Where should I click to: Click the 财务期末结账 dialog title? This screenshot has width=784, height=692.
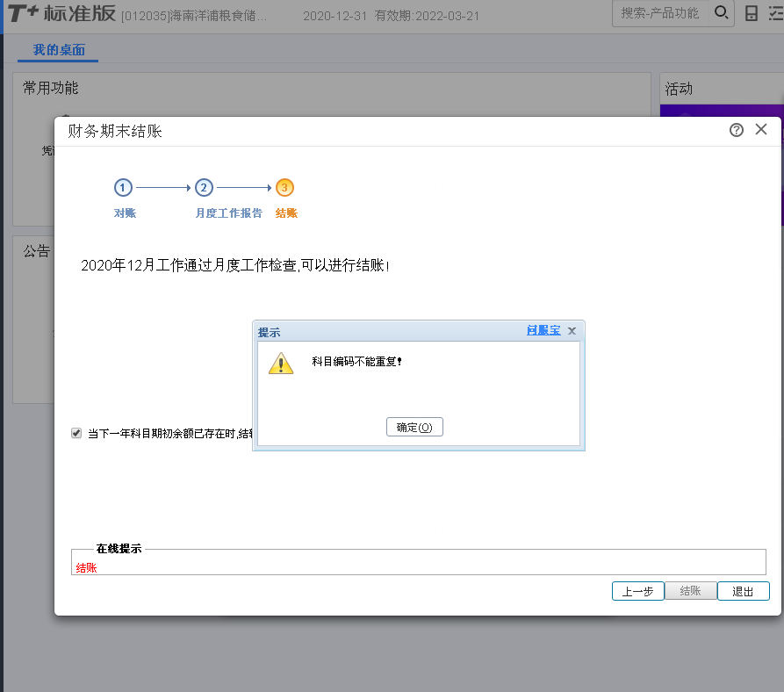point(115,131)
